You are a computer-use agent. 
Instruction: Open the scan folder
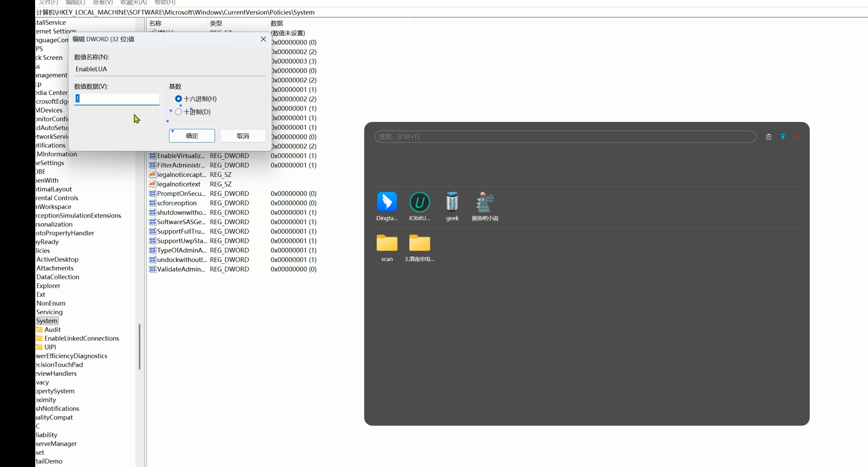click(x=387, y=243)
